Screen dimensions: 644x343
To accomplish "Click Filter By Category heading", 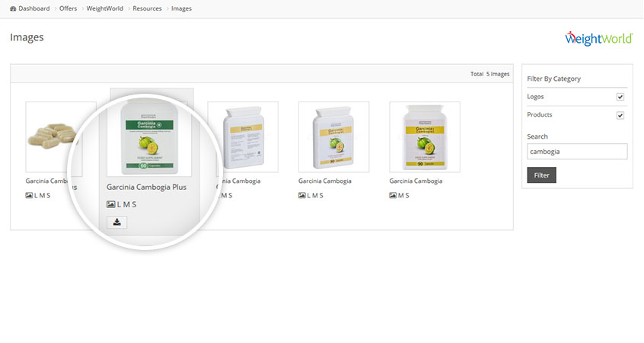I will click(x=553, y=79).
